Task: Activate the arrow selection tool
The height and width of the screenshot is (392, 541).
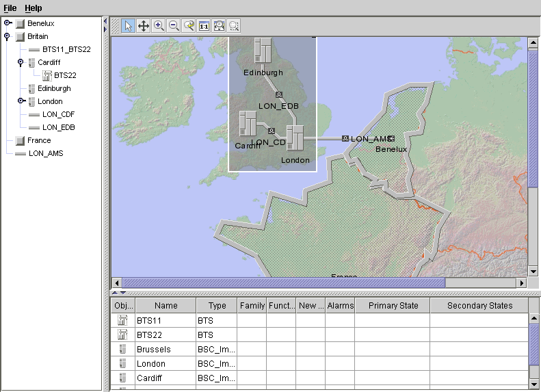Action: [129, 26]
